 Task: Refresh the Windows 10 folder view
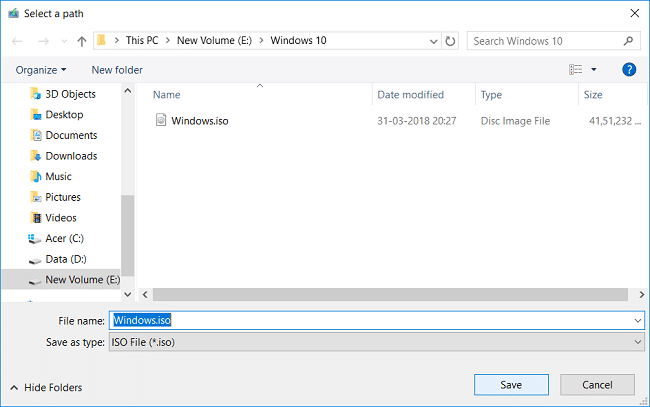click(x=450, y=41)
